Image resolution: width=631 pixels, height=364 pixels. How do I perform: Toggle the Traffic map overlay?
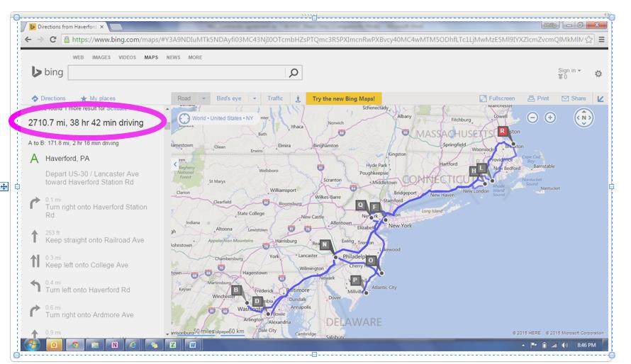tap(274, 99)
